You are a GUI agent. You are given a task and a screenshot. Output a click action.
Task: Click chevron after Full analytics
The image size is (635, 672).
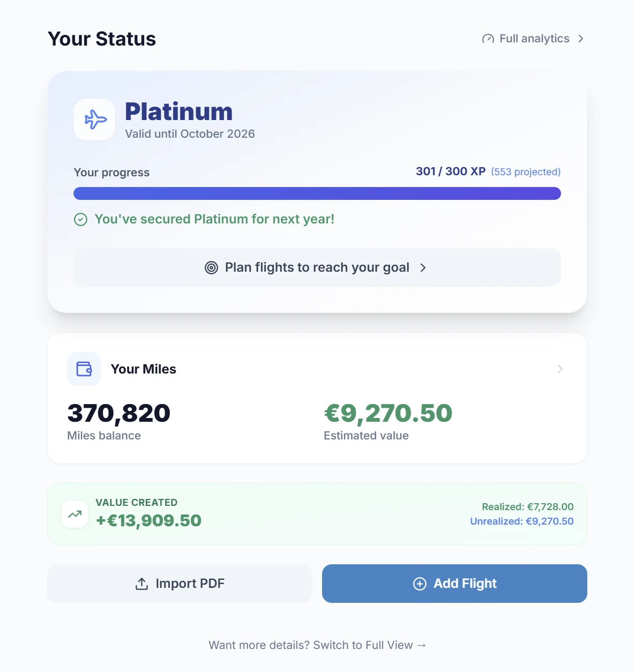[x=581, y=39]
